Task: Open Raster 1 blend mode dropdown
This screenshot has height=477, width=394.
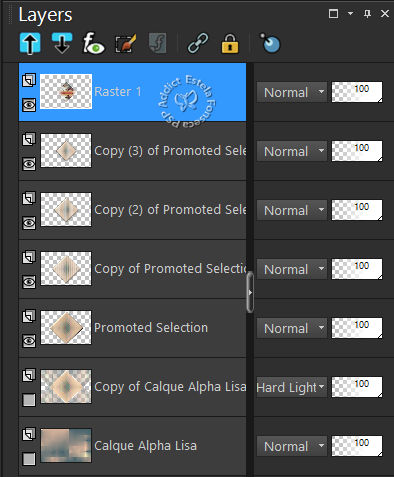Action: [291, 92]
